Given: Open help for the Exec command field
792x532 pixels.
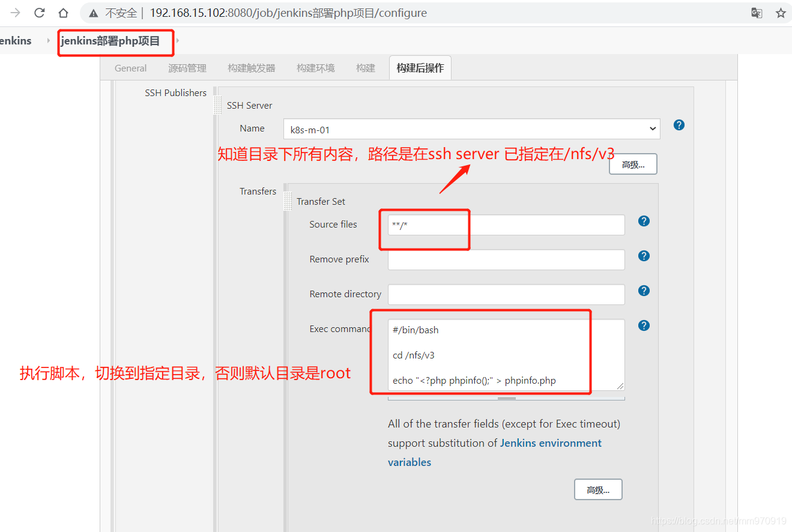Looking at the screenshot, I should coord(644,325).
